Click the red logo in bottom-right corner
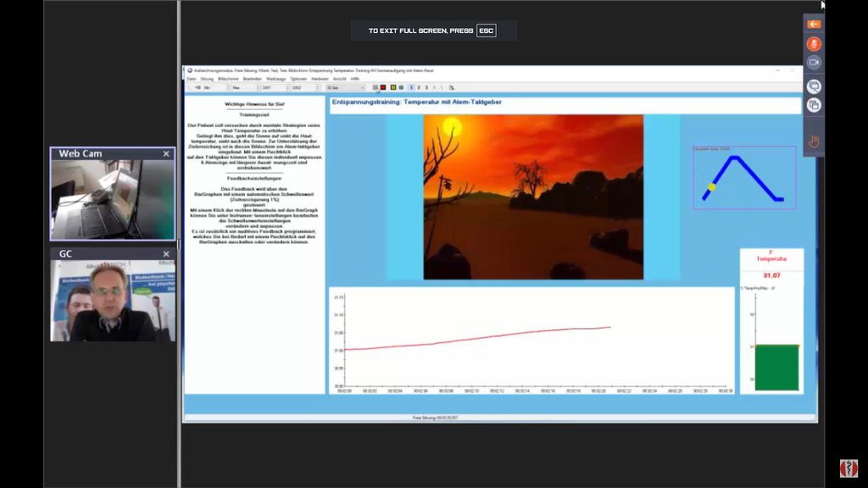 click(x=848, y=468)
